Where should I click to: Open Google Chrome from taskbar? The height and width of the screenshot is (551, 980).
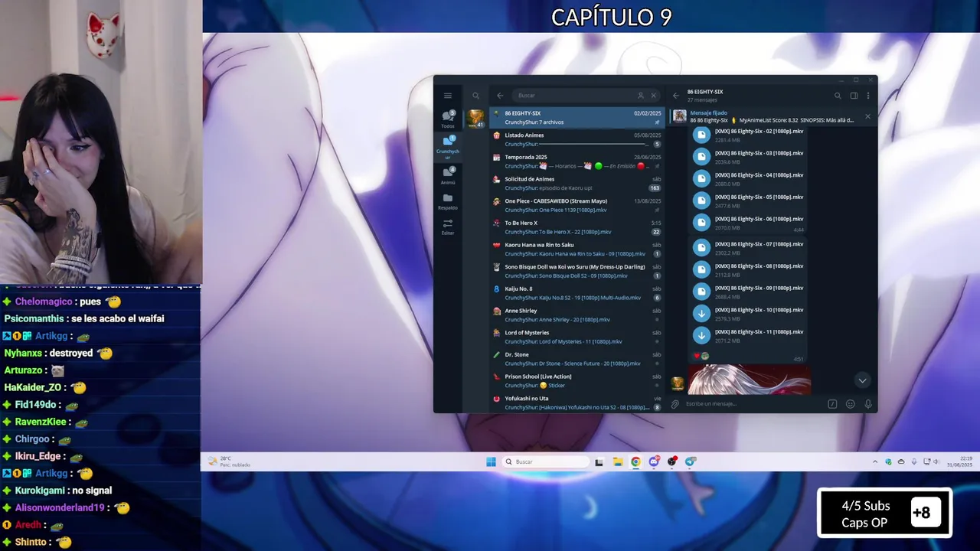[x=635, y=461]
